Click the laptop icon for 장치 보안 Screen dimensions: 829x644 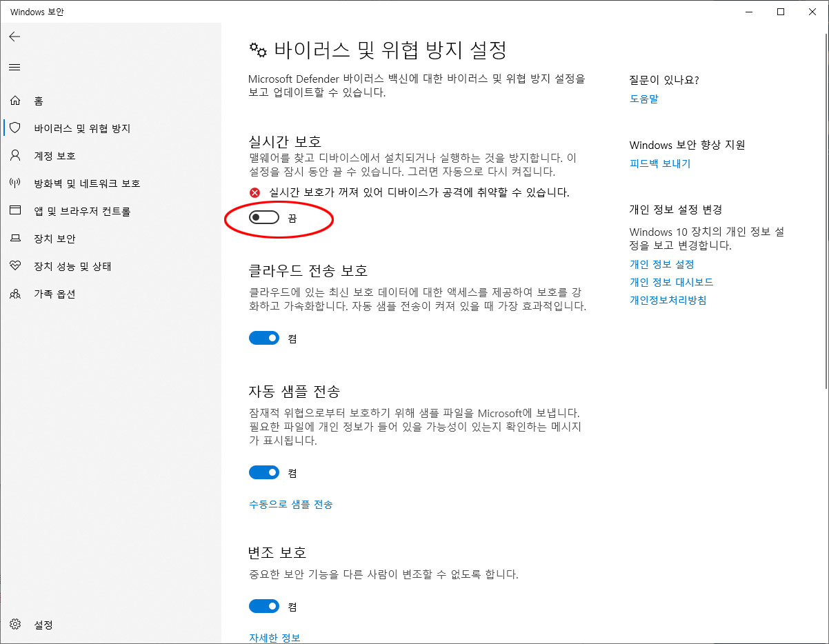(15, 239)
